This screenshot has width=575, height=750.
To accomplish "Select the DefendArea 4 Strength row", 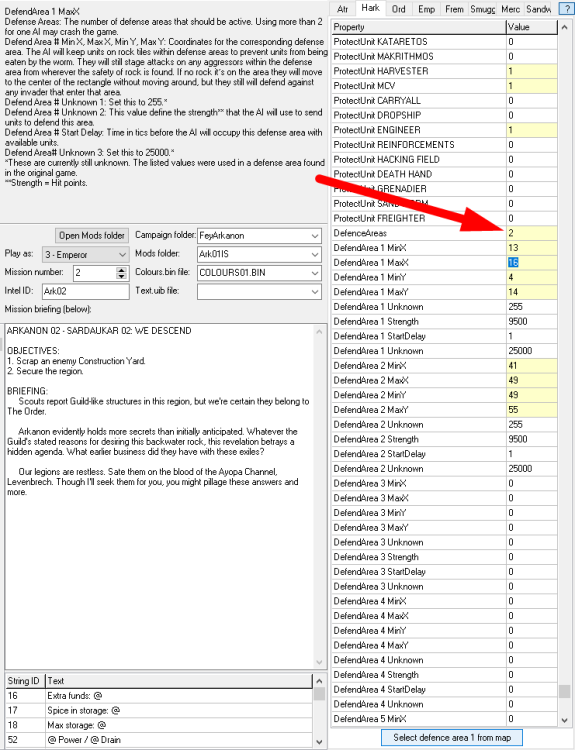I will click(444, 674).
